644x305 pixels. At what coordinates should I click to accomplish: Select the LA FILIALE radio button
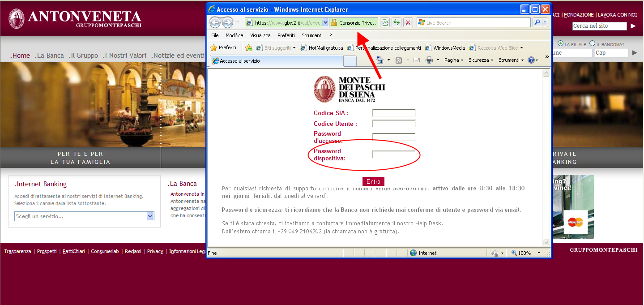[x=561, y=44]
